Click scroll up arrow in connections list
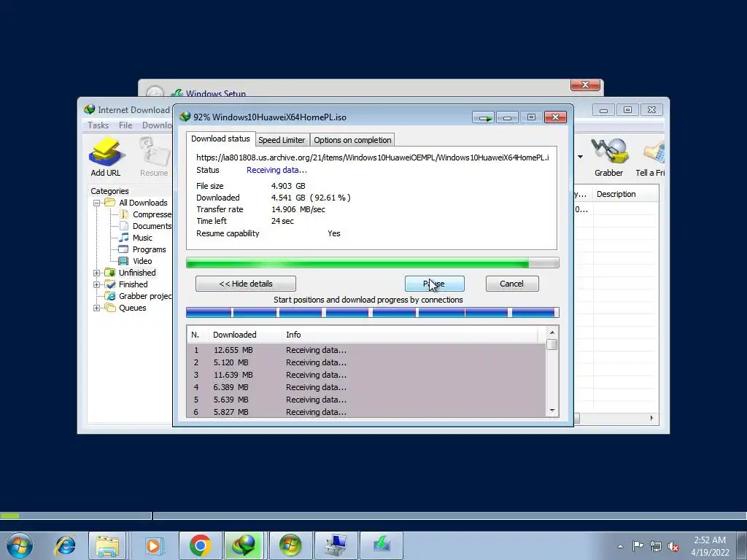This screenshot has height=560, width=747. click(552, 332)
